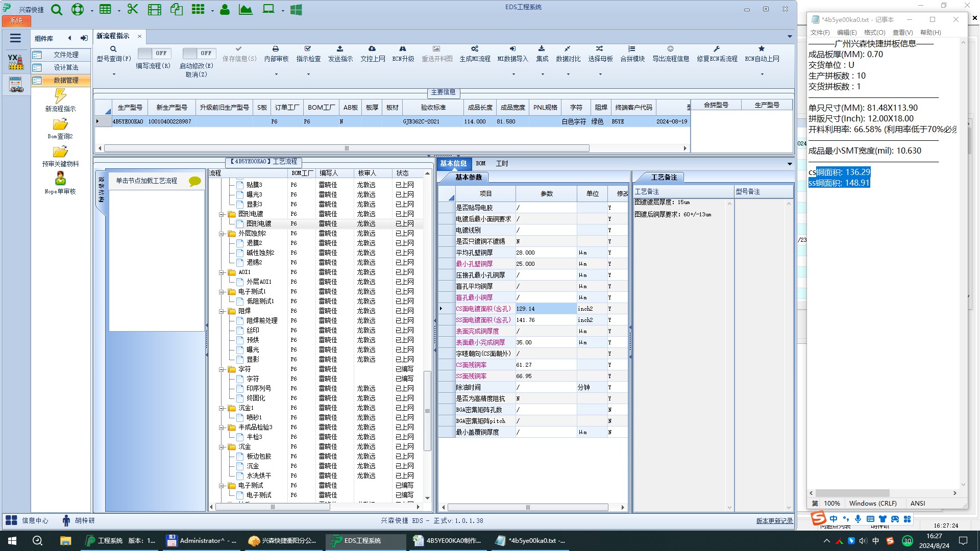
Task: Toggle the 编写流程 OFF switch
Action: tap(154, 53)
